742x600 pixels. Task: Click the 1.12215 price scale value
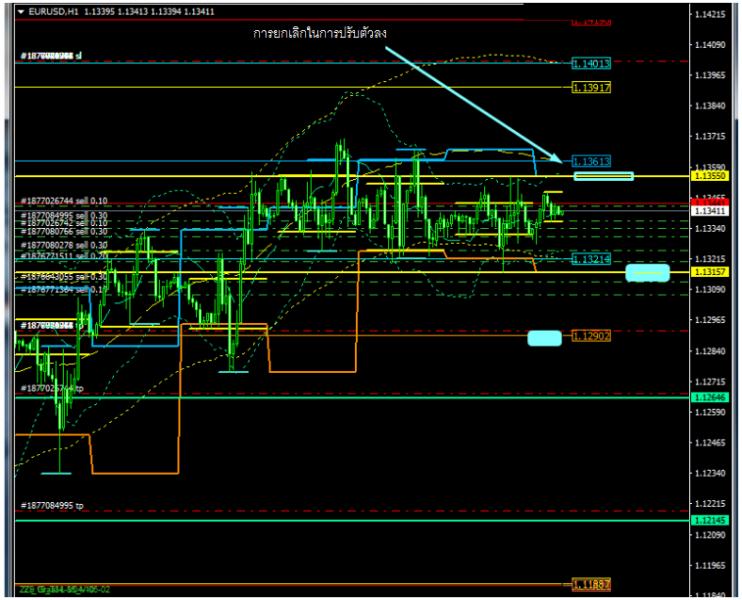coord(710,504)
